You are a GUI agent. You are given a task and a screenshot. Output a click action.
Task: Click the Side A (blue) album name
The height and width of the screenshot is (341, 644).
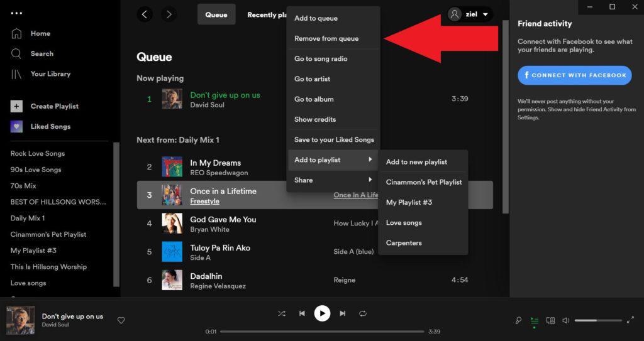[x=353, y=252]
